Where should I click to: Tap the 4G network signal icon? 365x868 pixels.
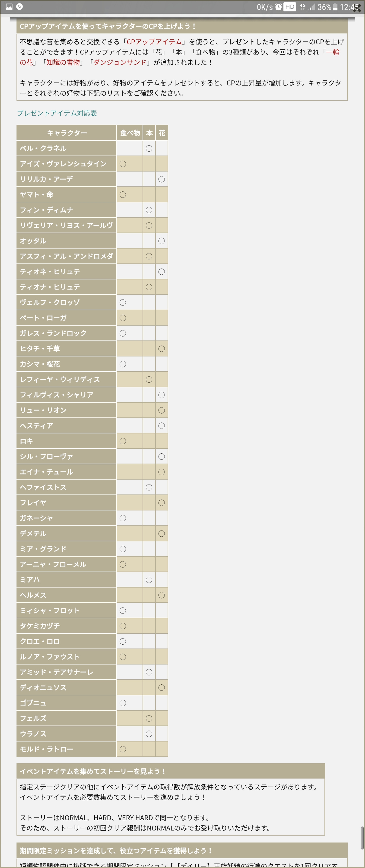[x=302, y=7]
